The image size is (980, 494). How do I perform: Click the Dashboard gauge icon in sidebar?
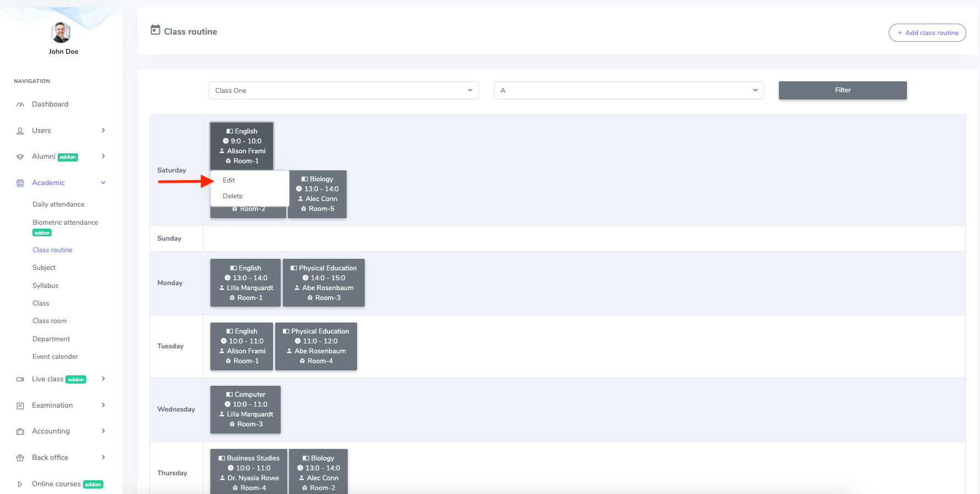20,104
